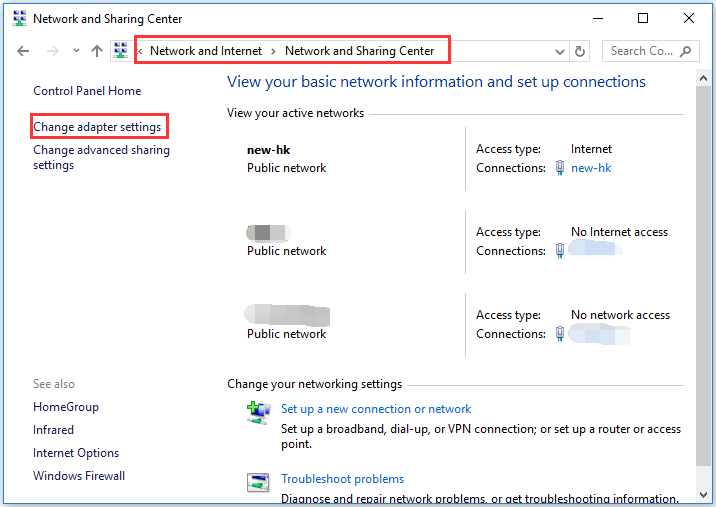
Task: Open Windows Firewall from See also
Action: tap(79, 476)
